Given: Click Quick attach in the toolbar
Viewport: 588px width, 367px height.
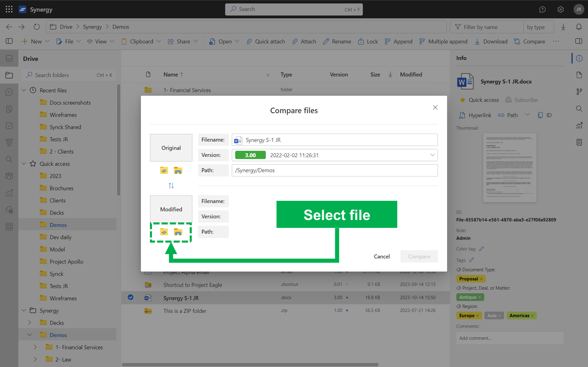Looking at the screenshot, I should pyautogui.click(x=266, y=41).
